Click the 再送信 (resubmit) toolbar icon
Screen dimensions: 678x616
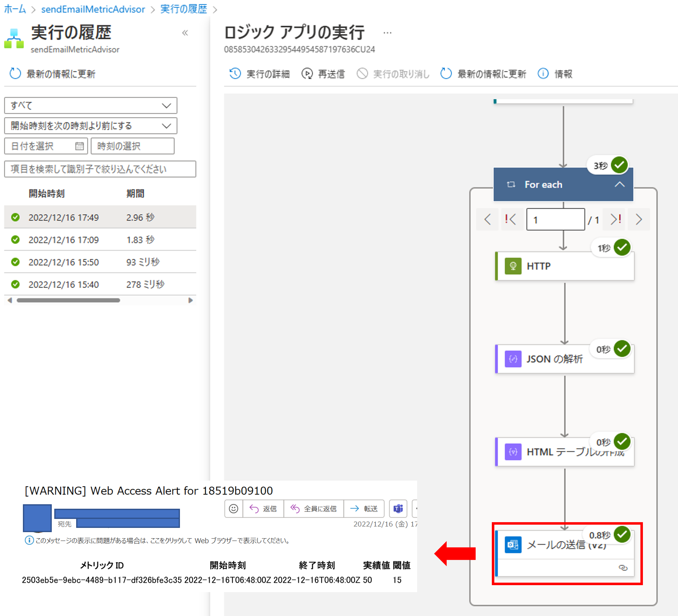click(x=307, y=74)
